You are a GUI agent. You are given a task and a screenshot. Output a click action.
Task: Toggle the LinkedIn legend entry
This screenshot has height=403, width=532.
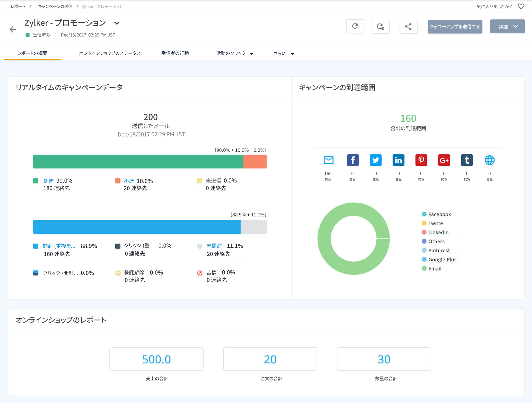(435, 232)
